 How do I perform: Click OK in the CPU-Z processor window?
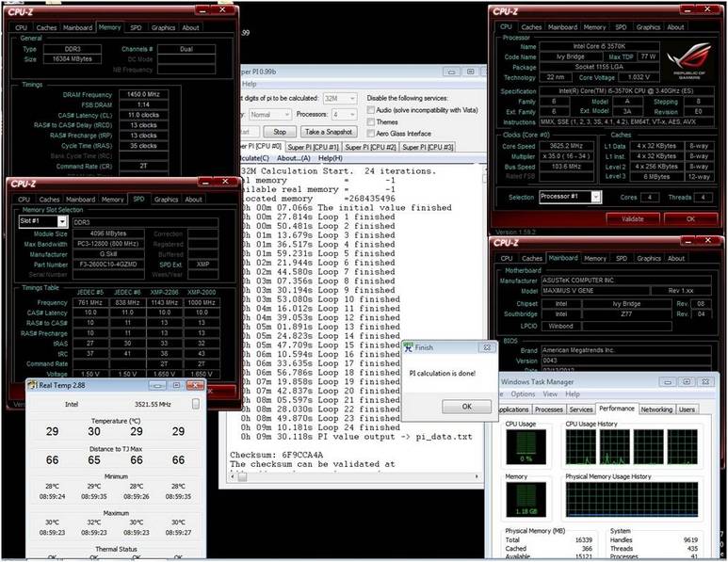point(691,219)
